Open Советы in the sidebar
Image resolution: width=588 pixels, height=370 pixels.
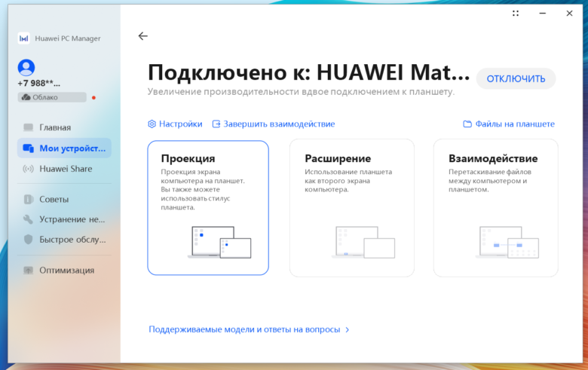(x=64, y=200)
